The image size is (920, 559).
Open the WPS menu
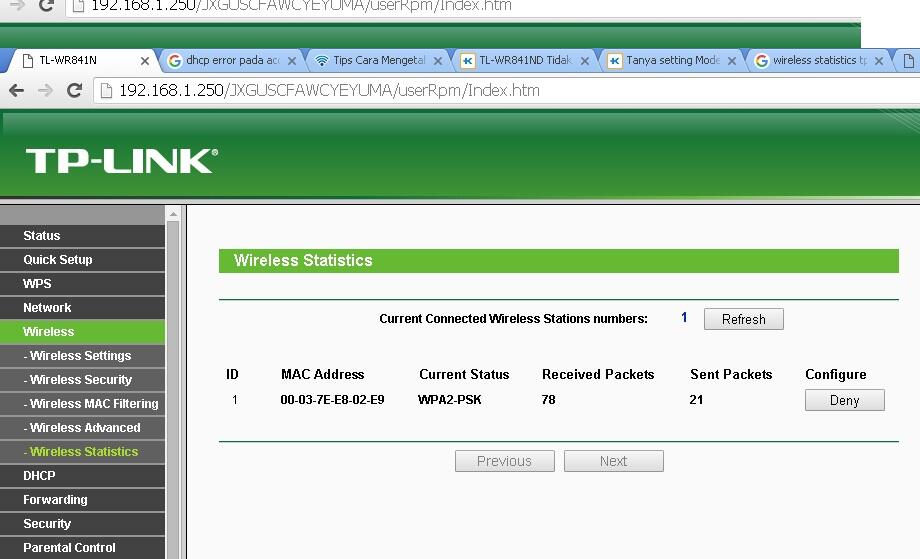pyautogui.click(x=82, y=284)
